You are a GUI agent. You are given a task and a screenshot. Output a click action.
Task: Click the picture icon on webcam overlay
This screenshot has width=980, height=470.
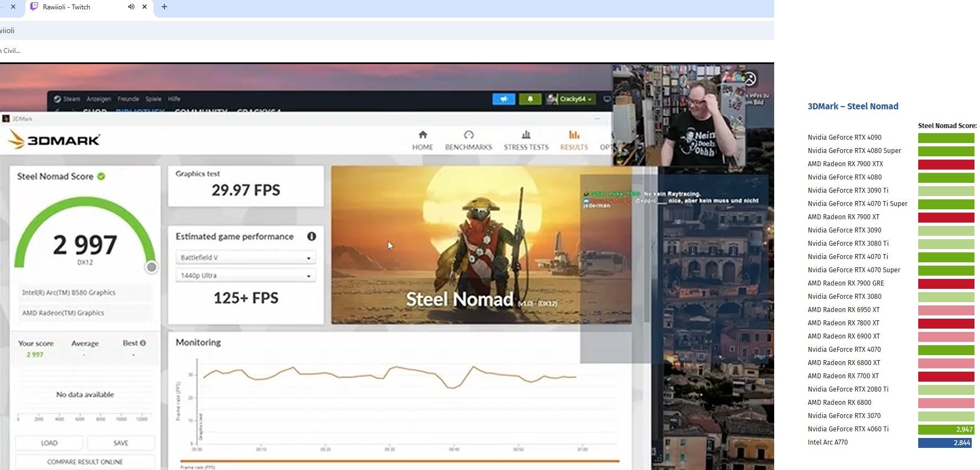[x=749, y=79]
